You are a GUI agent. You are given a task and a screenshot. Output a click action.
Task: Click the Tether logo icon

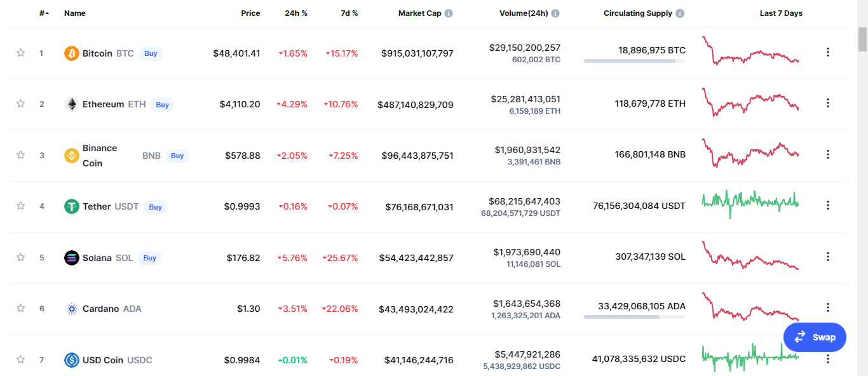(72, 206)
